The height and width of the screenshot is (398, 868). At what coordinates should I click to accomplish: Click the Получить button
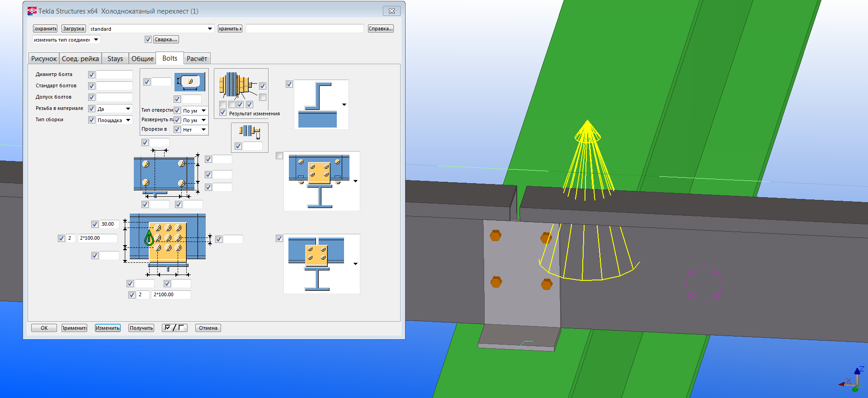142,328
